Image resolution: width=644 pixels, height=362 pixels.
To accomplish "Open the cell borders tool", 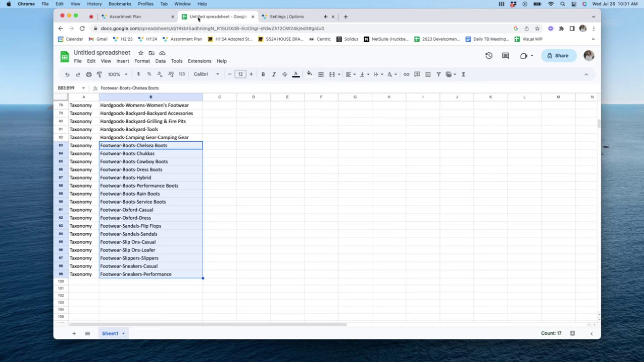I will click(320, 74).
